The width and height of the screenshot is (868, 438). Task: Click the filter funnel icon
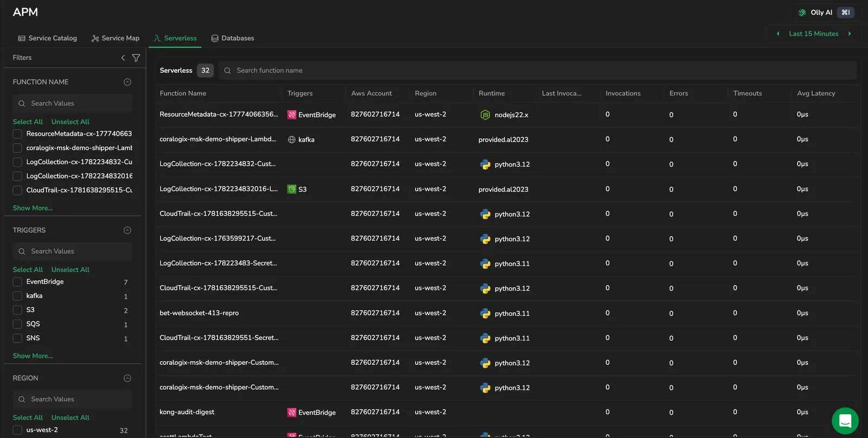[x=136, y=57]
